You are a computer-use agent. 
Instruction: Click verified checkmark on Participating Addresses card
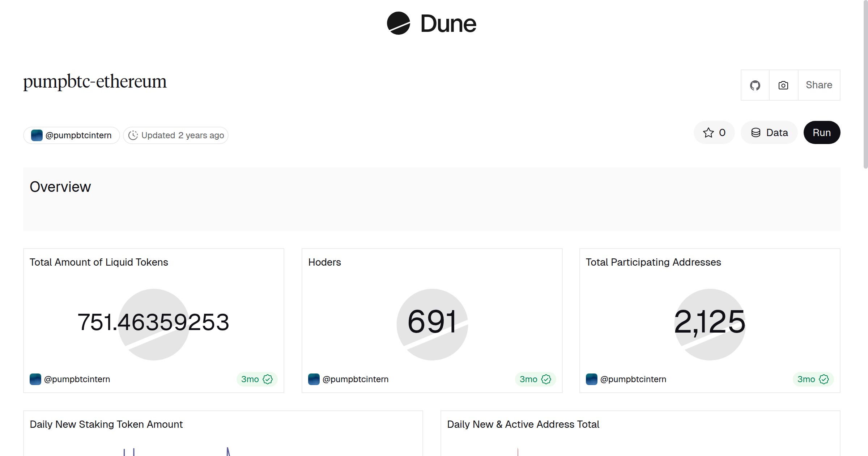point(824,379)
